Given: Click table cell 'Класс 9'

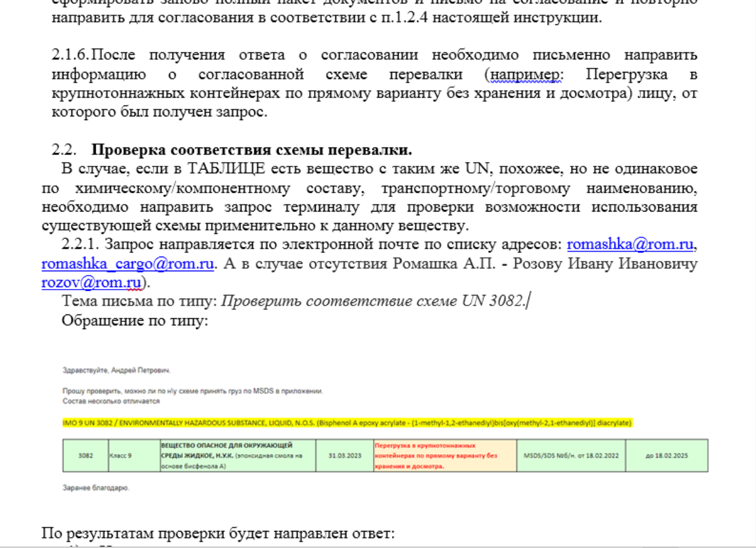Looking at the screenshot, I should point(133,455).
